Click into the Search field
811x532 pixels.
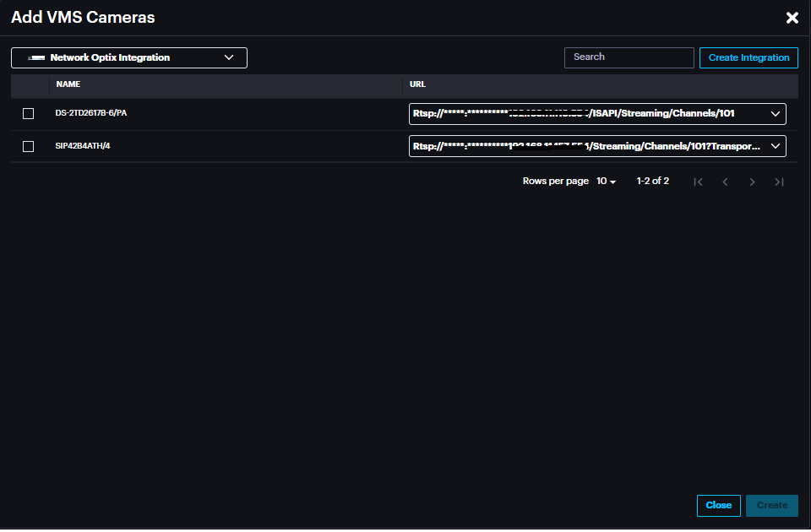click(x=629, y=57)
